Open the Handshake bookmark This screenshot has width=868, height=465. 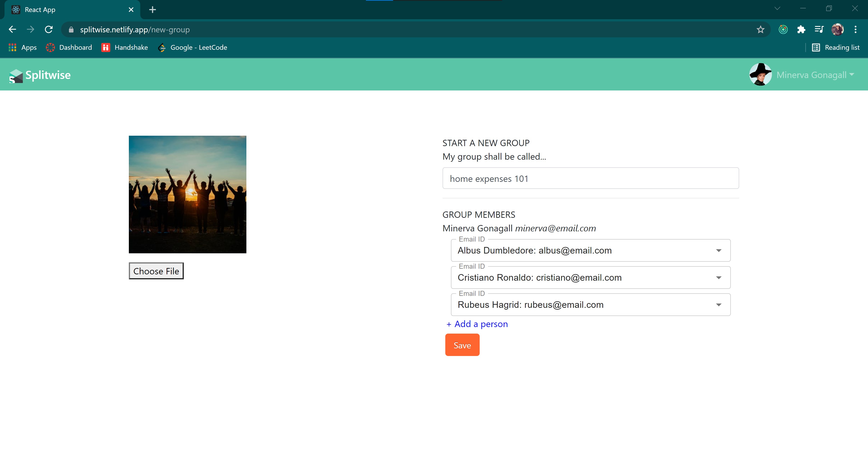(x=125, y=47)
